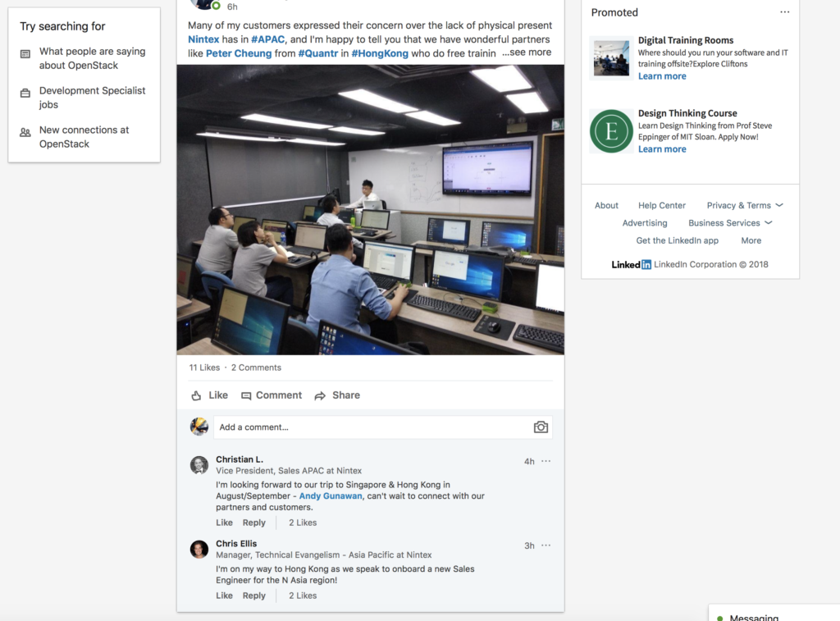840x621 pixels.
Task: Click Learn more for Design Thinking Course
Action: coord(662,149)
